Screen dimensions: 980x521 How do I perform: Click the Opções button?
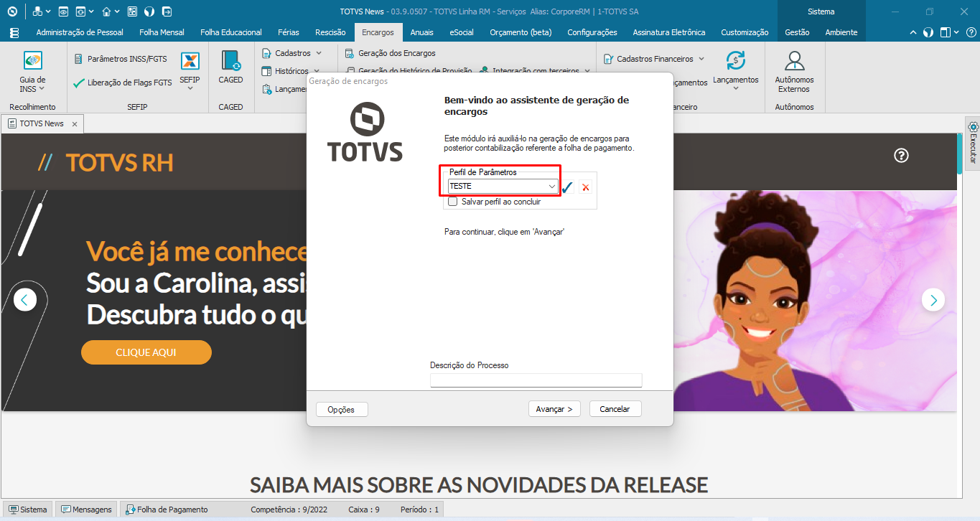[x=341, y=409]
